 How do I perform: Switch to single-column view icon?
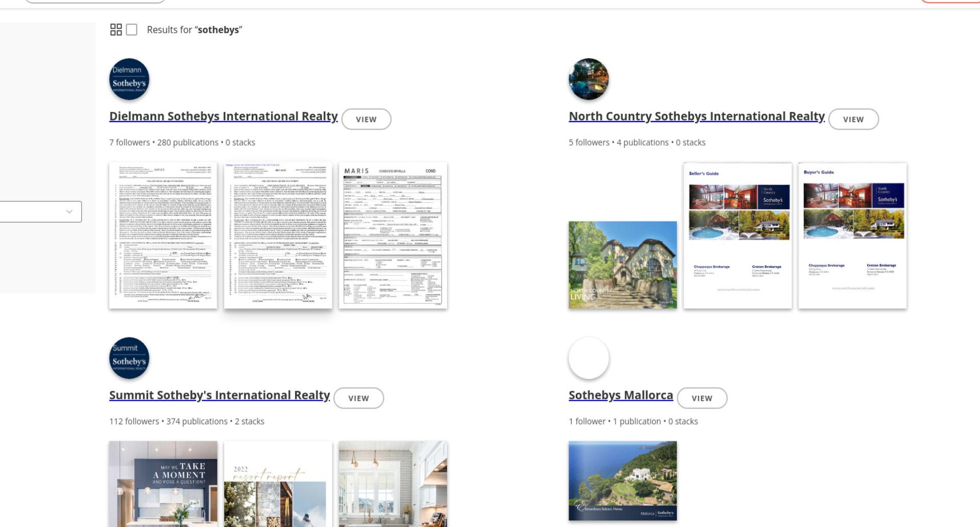pos(132,30)
